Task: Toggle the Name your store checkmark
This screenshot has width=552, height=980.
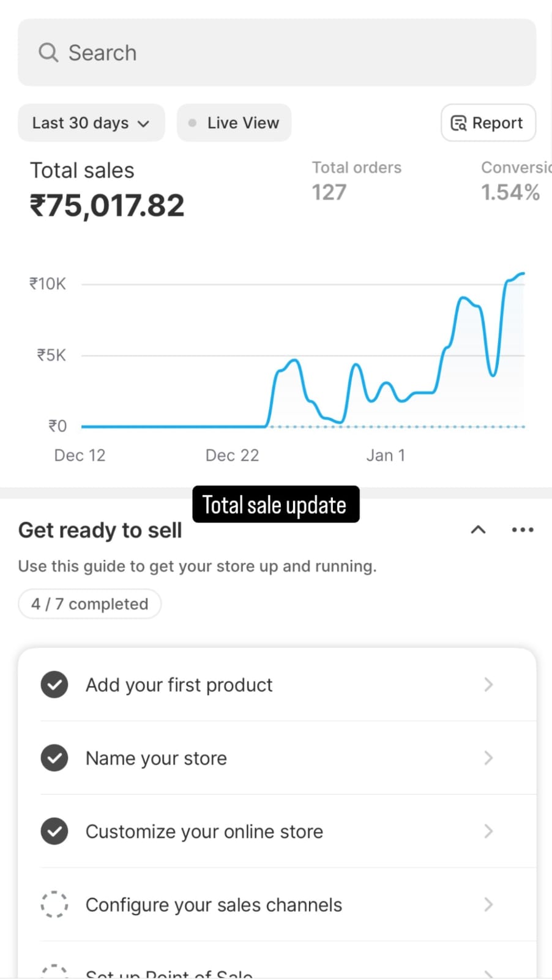Action: [54, 758]
